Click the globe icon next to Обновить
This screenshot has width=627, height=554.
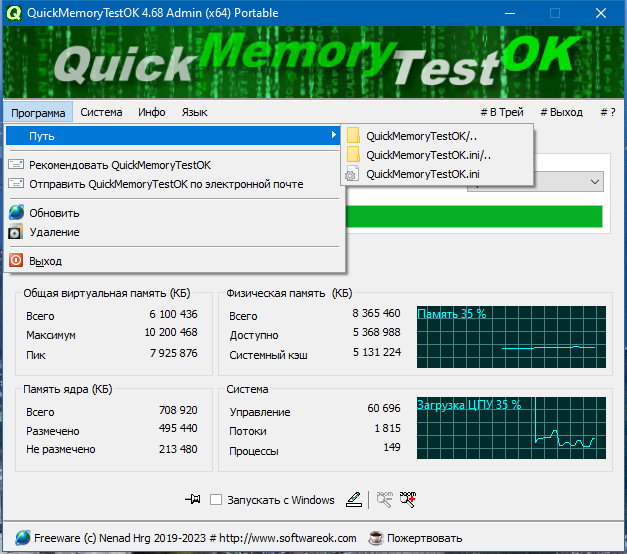[x=16, y=212]
